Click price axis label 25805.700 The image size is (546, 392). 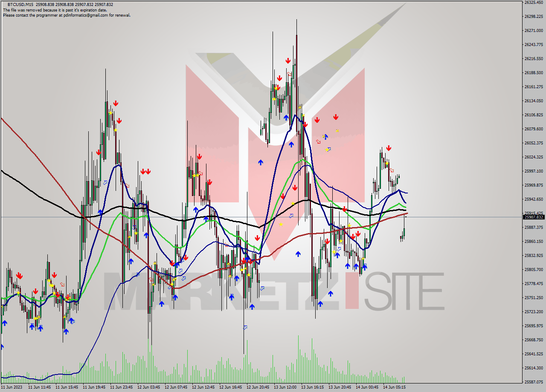click(534, 270)
